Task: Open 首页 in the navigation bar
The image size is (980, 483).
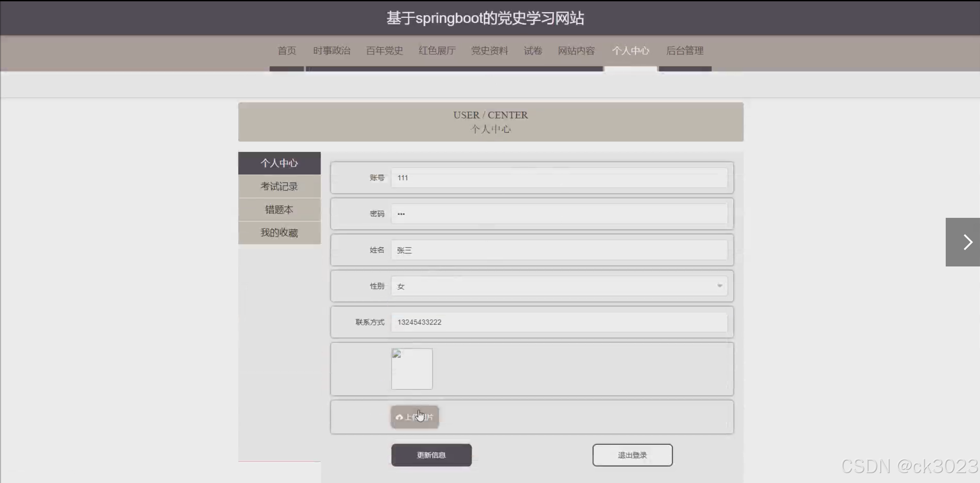Action: (287, 51)
